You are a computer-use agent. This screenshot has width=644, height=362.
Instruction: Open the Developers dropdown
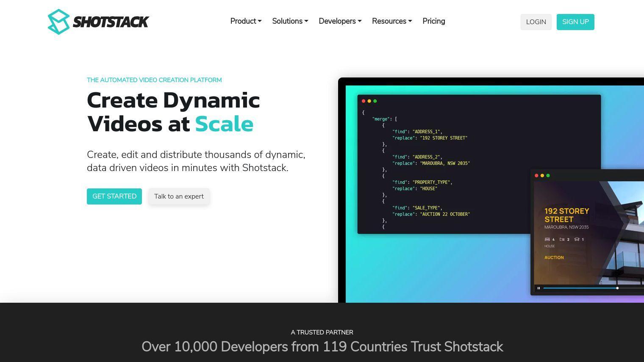pos(340,21)
